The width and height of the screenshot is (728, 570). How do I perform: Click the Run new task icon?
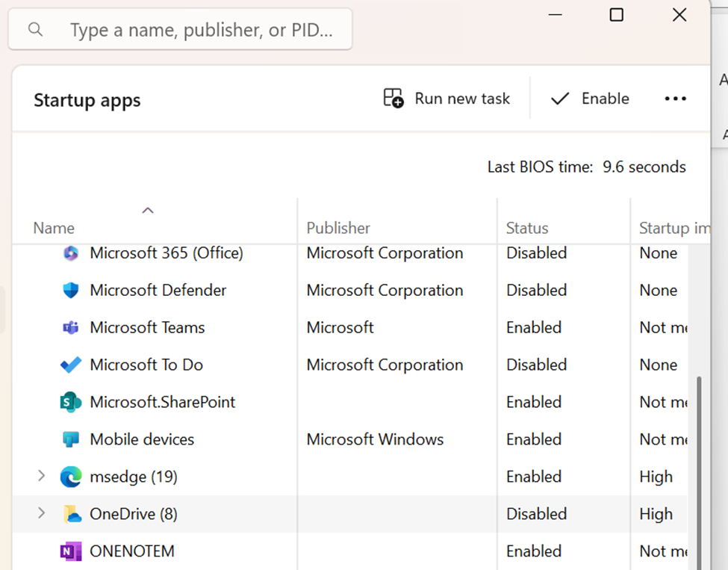coord(393,98)
